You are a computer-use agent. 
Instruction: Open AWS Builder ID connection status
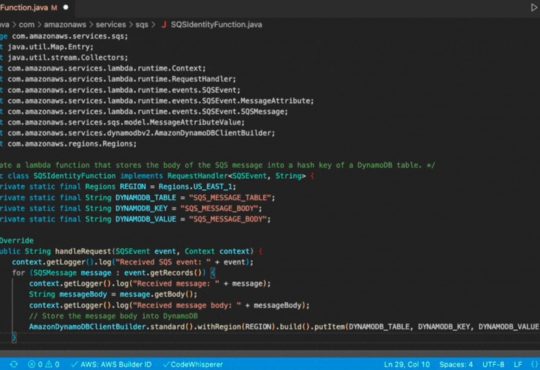click(111, 364)
